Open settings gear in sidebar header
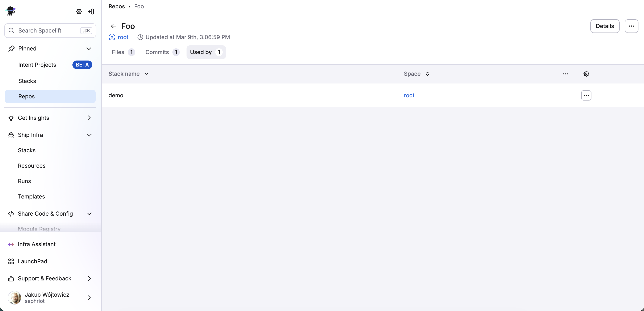 [79, 12]
